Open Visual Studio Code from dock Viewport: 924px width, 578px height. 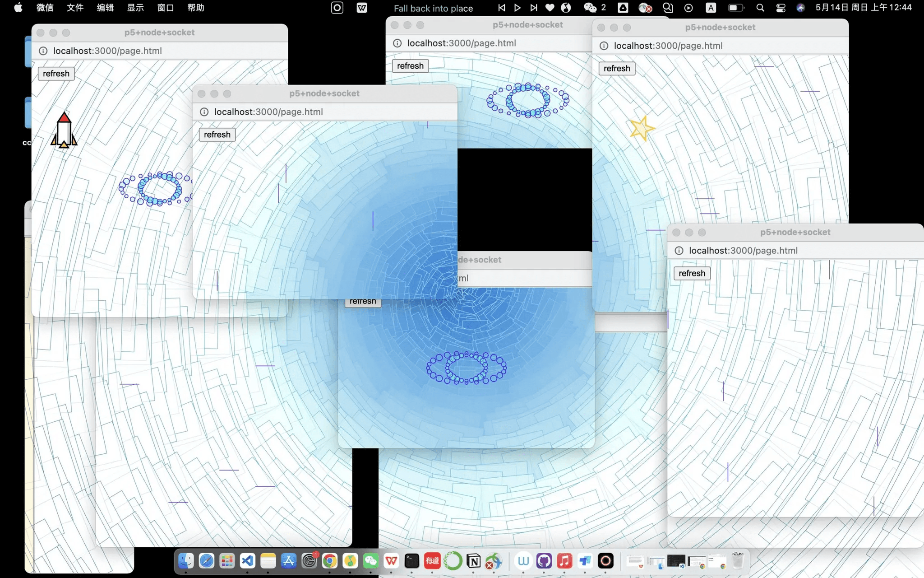pyautogui.click(x=247, y=561)
